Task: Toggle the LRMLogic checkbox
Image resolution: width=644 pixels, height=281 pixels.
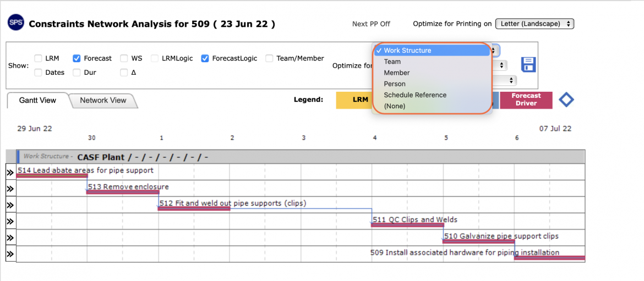Action: pyautogui.click(x=155, y=58)
